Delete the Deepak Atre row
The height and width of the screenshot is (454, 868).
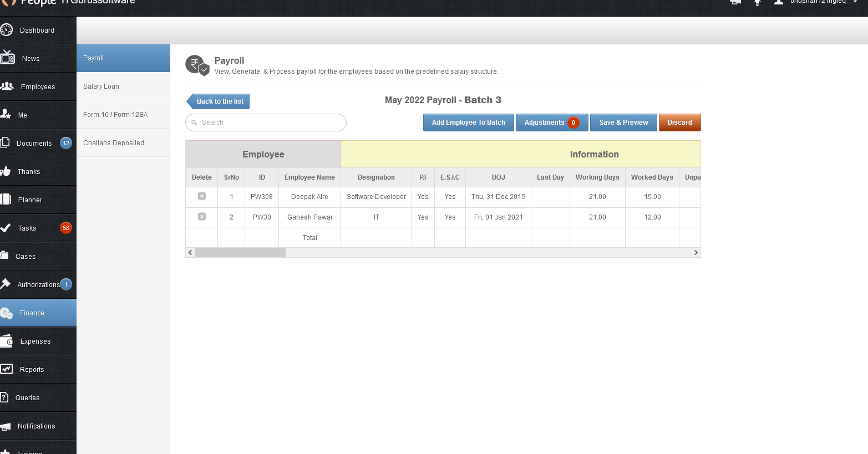202,196
